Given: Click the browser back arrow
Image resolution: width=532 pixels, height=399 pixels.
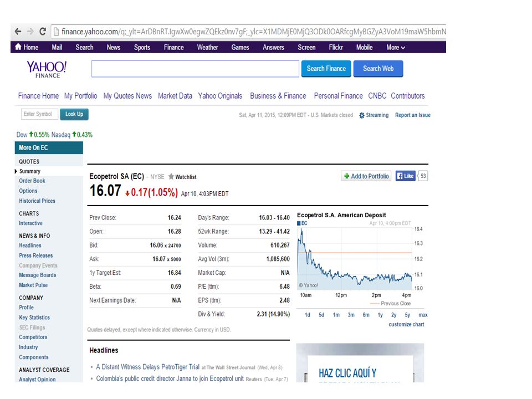Looking at the screenshot, I should [x=18, y=32].
